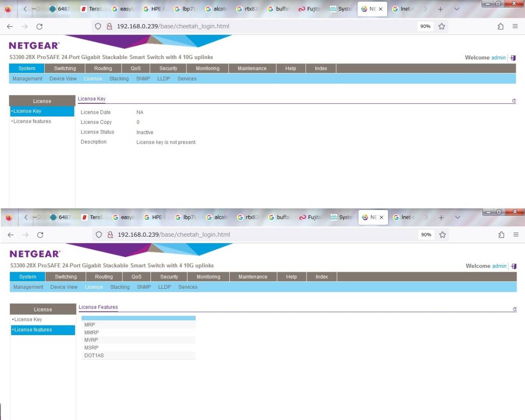Open page help icon on License Key page

pyautogui.click(x=514, y=101)
